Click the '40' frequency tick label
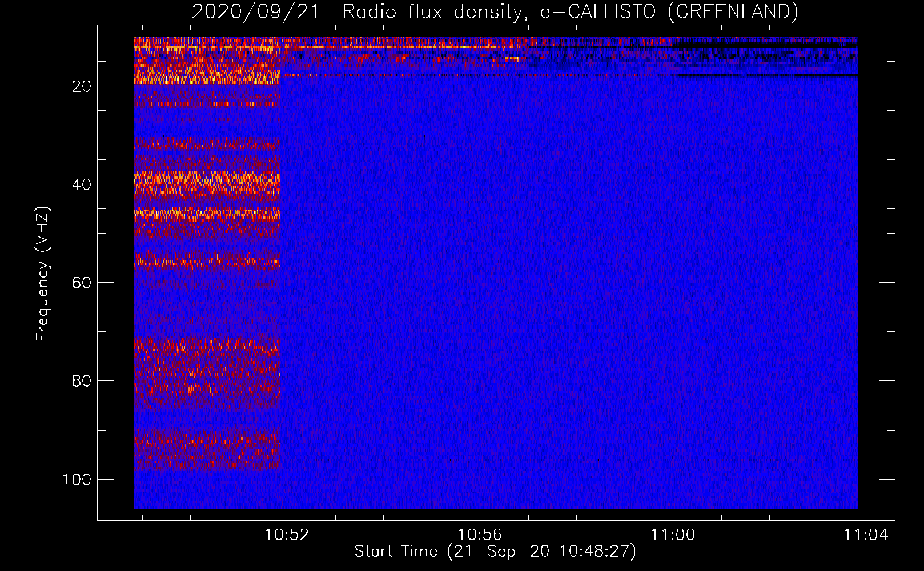 coord(82,184)
